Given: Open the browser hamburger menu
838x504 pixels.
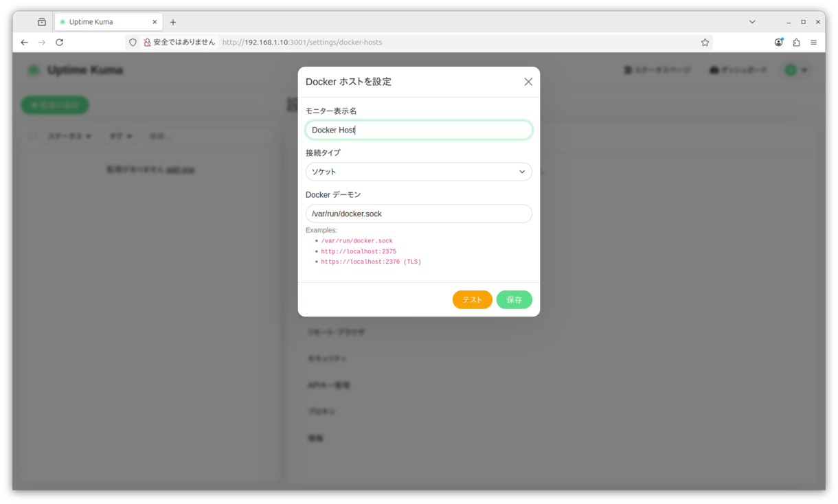Looking at the screenshot, I should (814, 43).
